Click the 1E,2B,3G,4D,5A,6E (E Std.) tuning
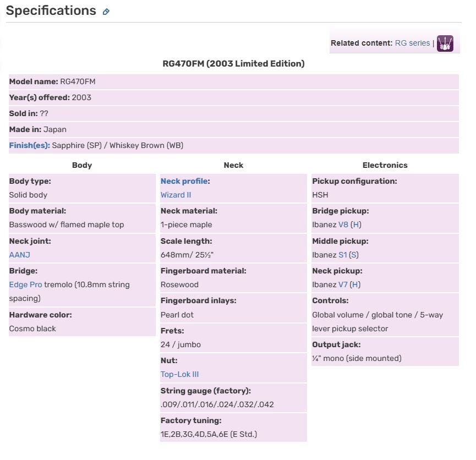This screenshot has height=460, width=476. point(209,434)
